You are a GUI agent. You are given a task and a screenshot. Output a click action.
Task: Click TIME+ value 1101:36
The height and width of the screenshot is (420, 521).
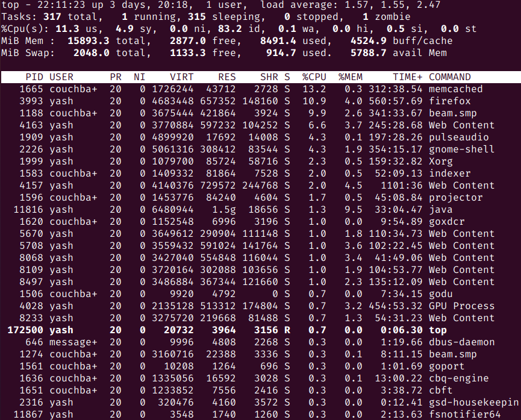pos(401,186)
